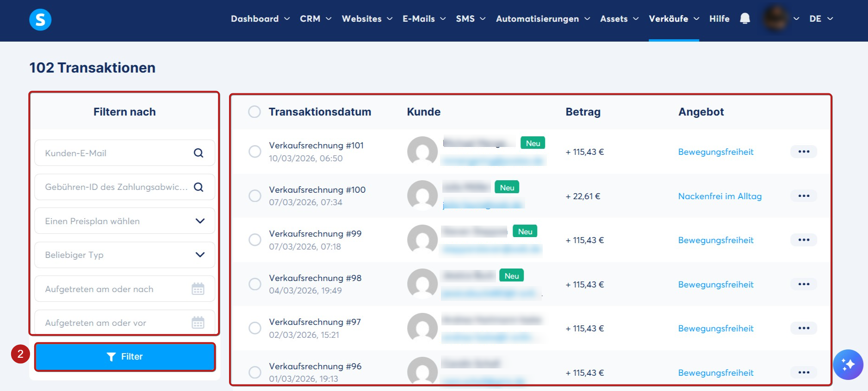Select Verkaufsrechnung #98 row radio
868x391 pixels.
pyautogui.click(x=255, y=284)
